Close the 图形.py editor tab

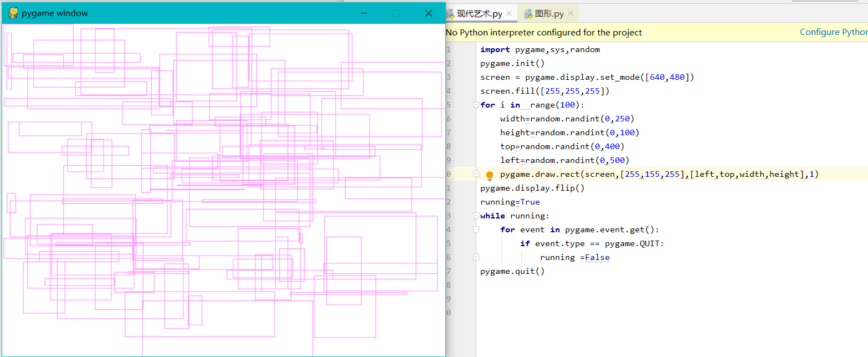tap(570, 13)
